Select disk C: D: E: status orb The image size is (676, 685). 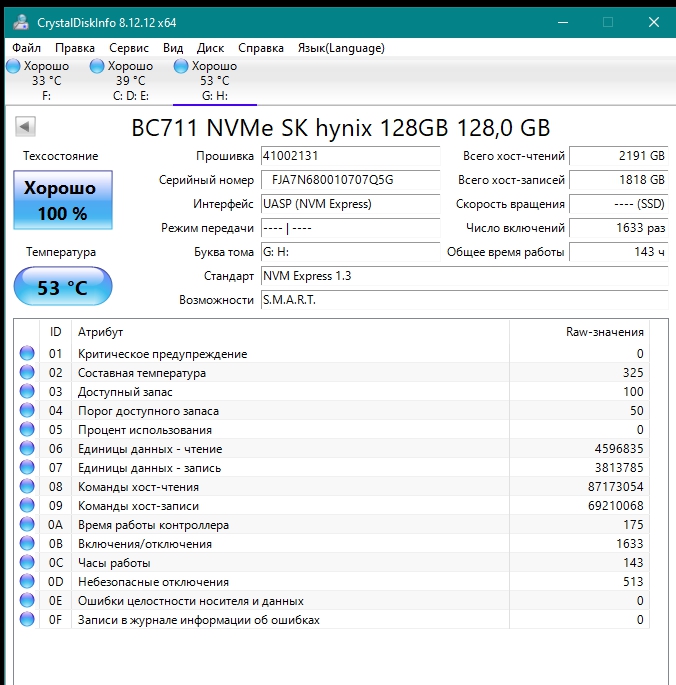[x=97, y=66]
